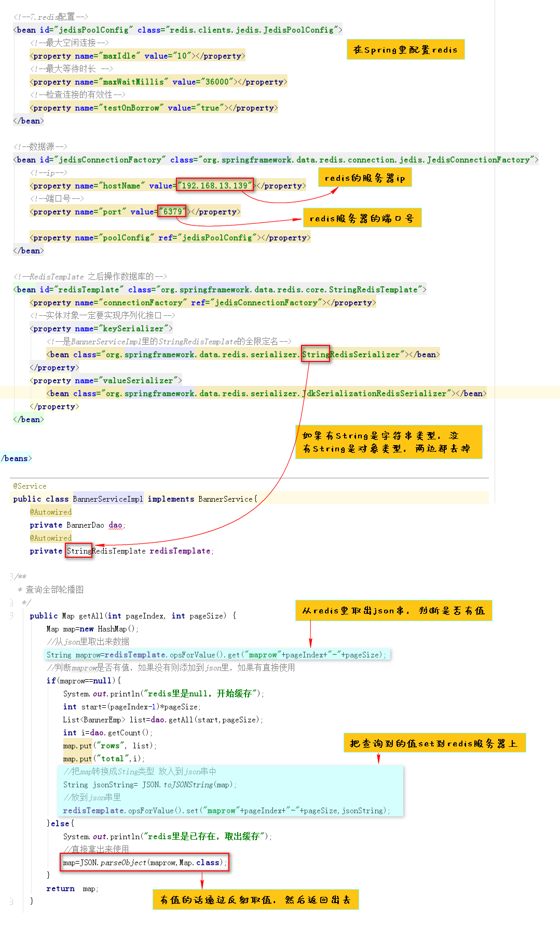Click the keySerializer property tag
This screenshot has height=927, width=560.
click(101, 329)
